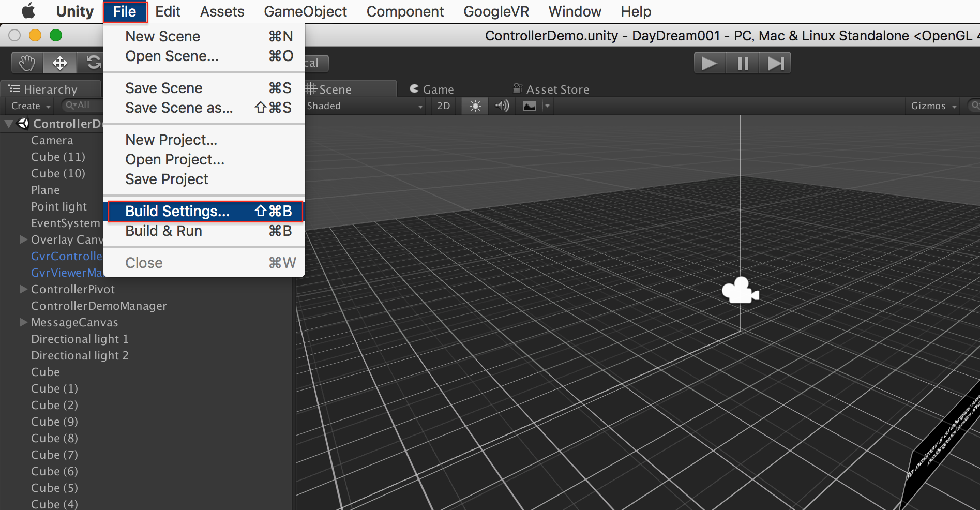Toggle scene lighting sun icon

pyautogui.click(x=475, y=106)
